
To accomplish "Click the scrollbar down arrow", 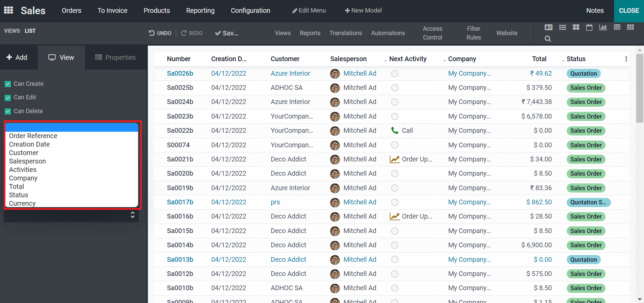I will click(640, 299).
